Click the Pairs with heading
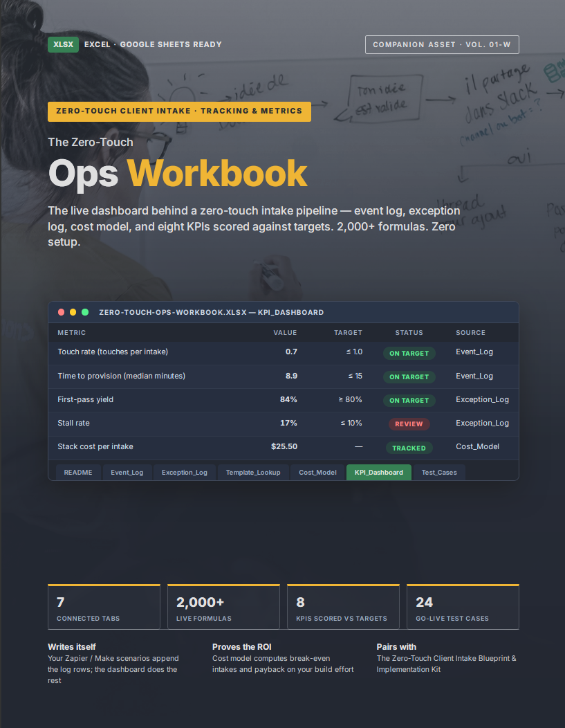The height and width of the screenshot is (728, 565). pyautogui.click(x=397, y=647)
